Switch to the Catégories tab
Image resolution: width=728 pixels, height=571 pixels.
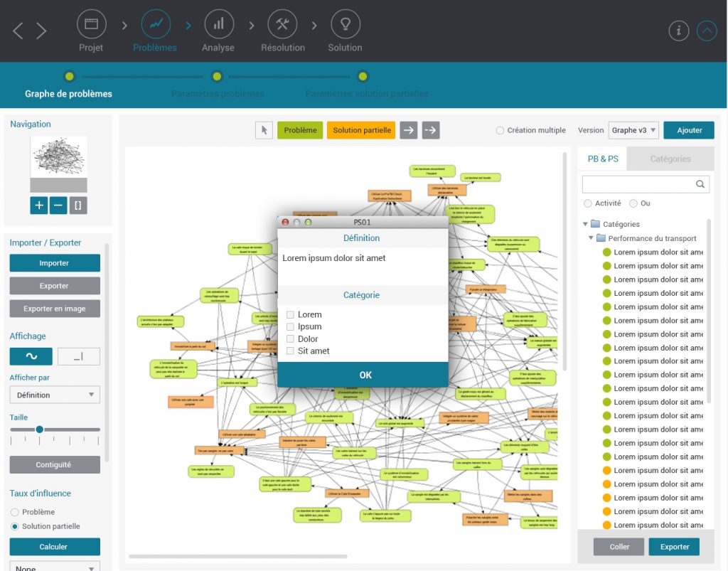[x=670, y=159]
